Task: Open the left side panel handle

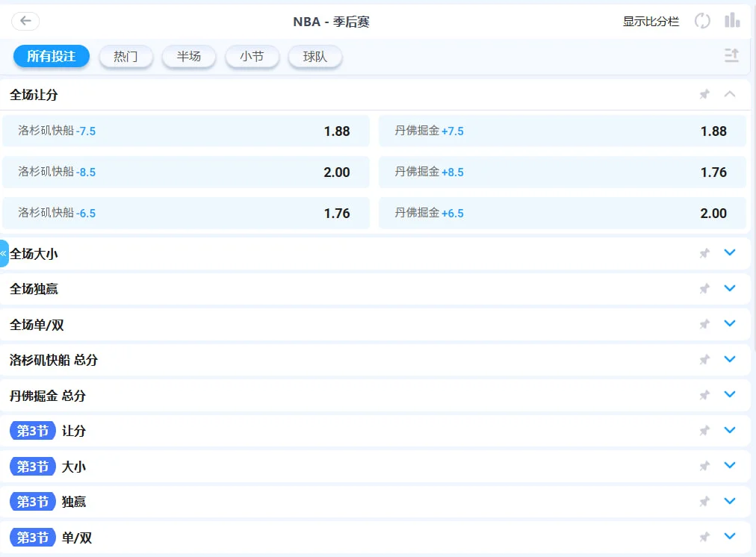Action: 4,254
